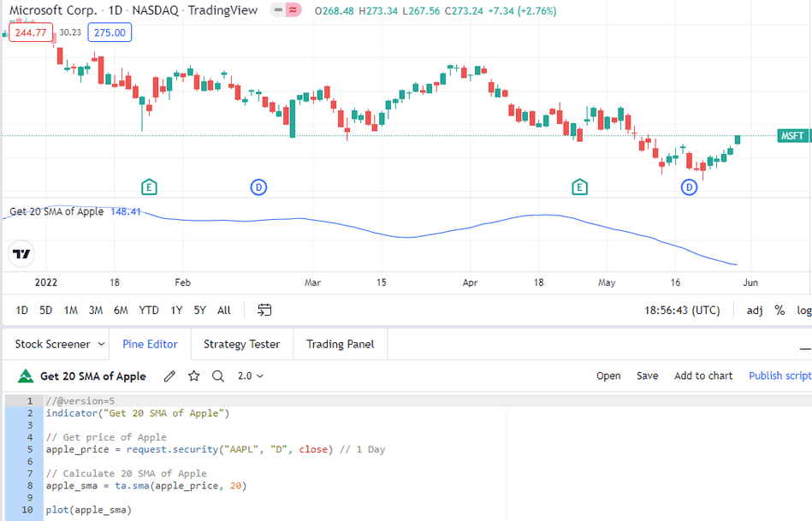Click the TradingView logo icon

pyautogui.click(x=21, y=254)
